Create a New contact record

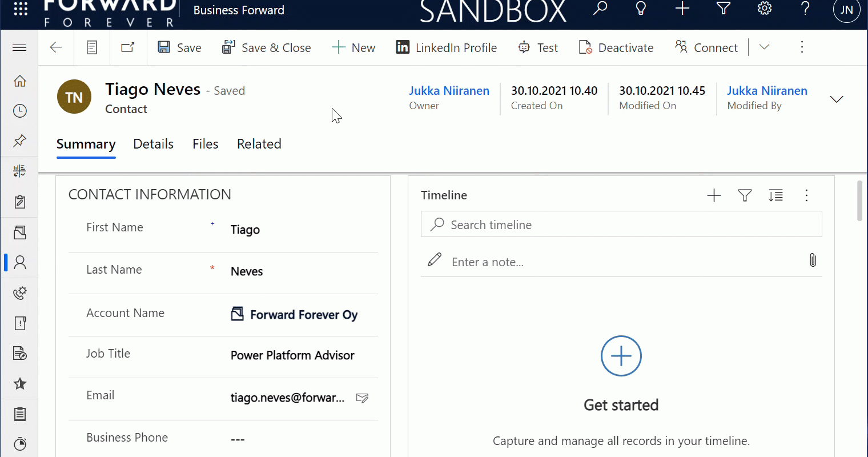pos(353,47)
